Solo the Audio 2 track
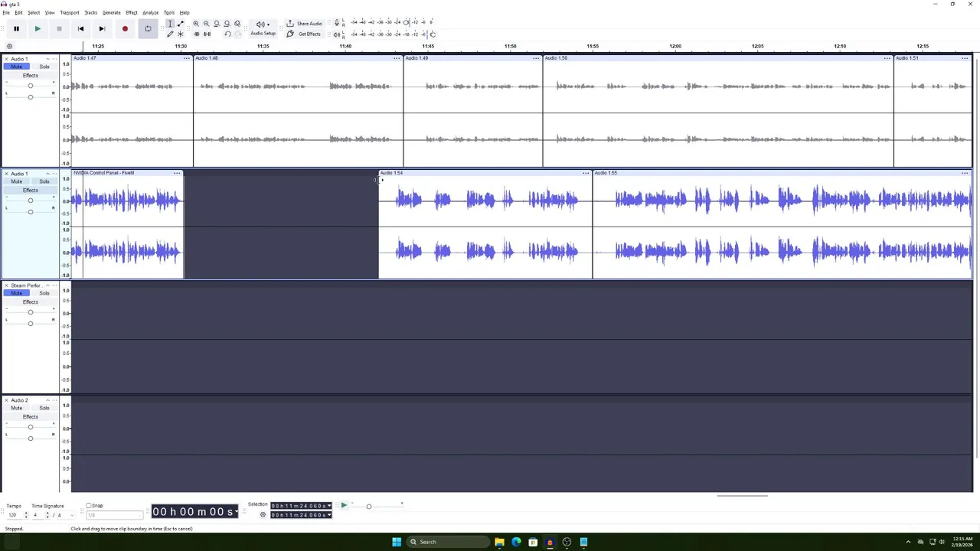This screenshot has height=551, width=980. pos(44,408)
